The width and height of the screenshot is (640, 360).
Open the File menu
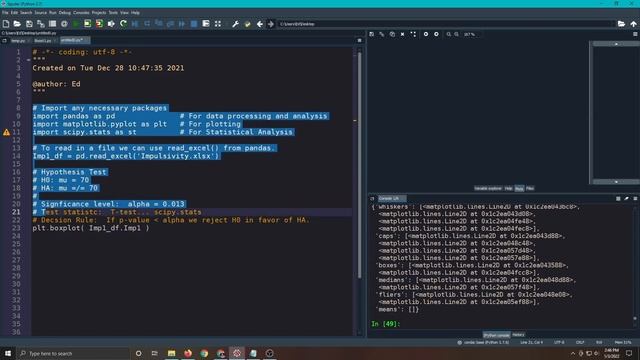[x=5, y=13]
